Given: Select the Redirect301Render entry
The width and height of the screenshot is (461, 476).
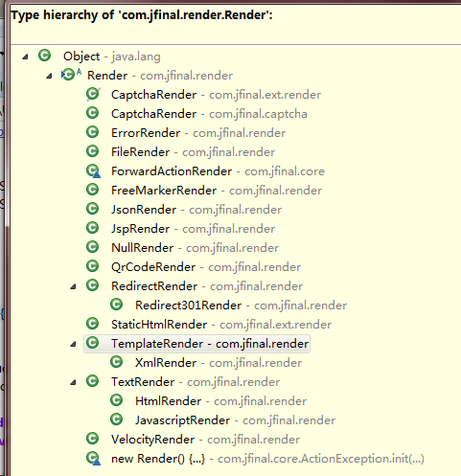Looking at the screenshot, I should [241, 306].
